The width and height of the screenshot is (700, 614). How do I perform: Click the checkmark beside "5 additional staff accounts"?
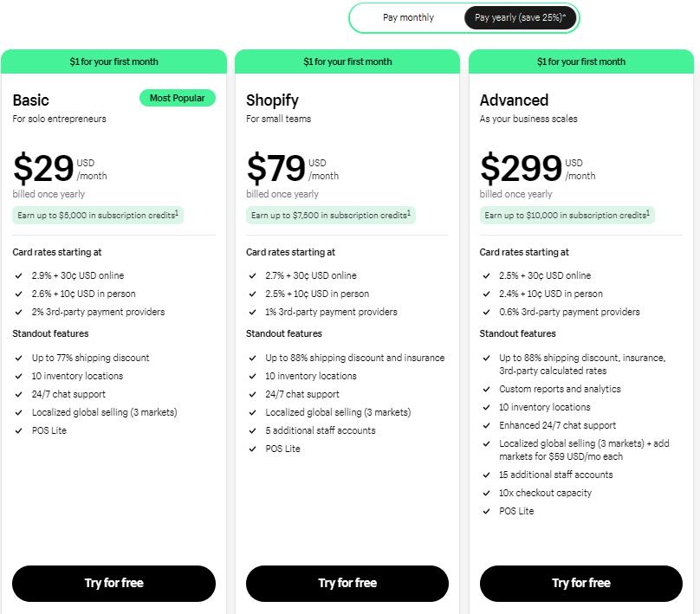click(253, 430)
